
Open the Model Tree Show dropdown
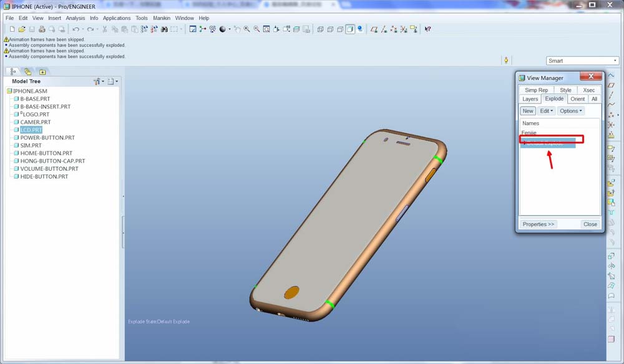click(99, 81)
